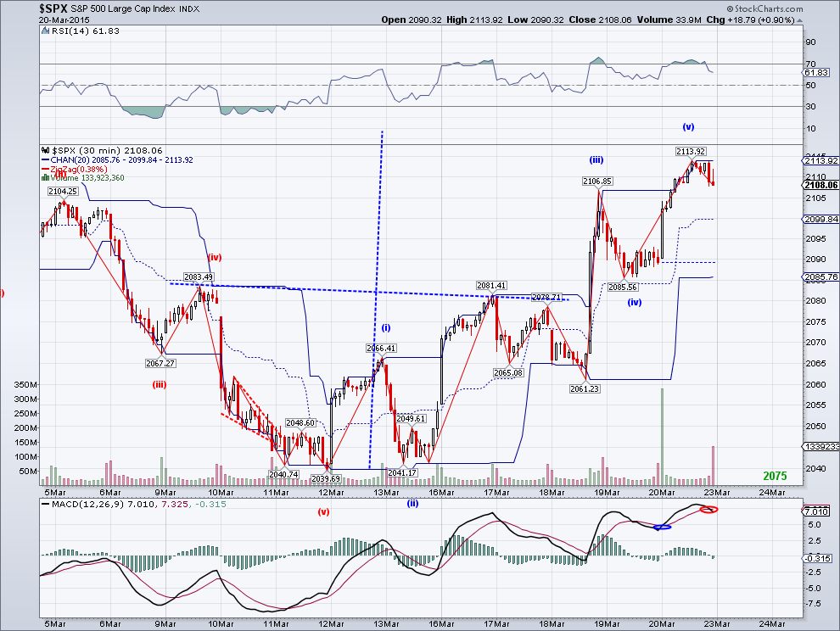Click the tall 20Mar volume spike bar

(x=662, y=437)
